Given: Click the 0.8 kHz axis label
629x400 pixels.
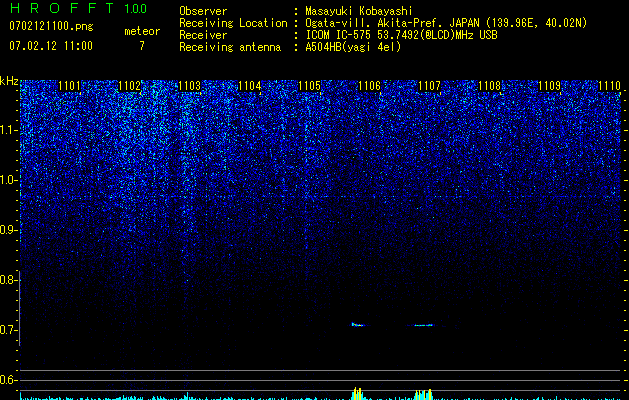Looking at the screenshot, I should pos(9,280).
